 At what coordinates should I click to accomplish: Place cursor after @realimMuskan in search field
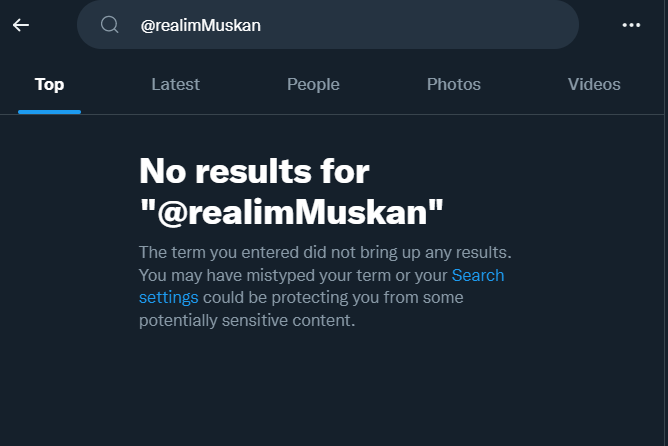(264, 26)
